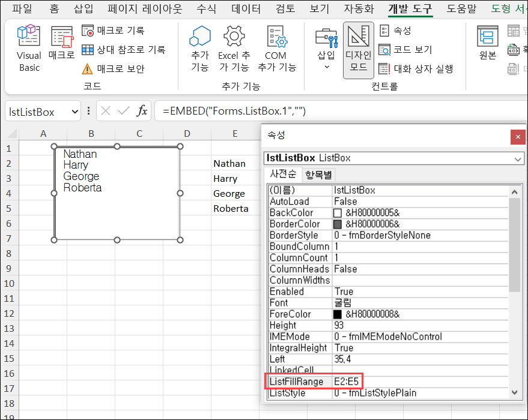Click the ForeColor color swatch value

339,314
